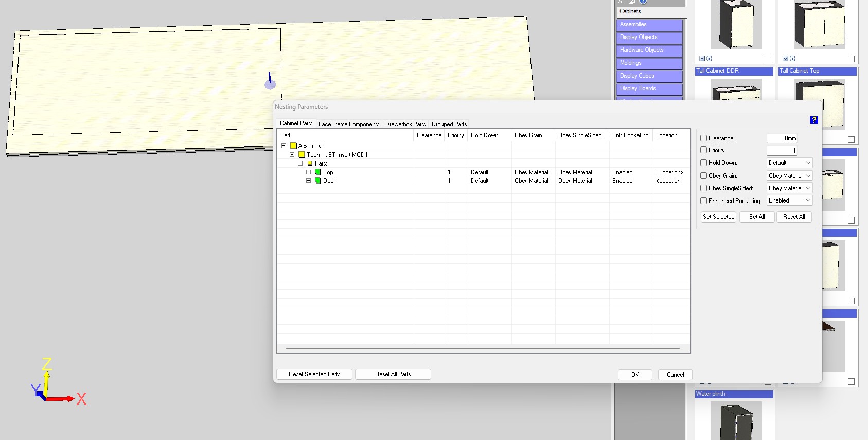The image size is (868, 440).
Task: Click the Tech kit BT Insert-MOD1 yellow icon
Action: (302, 155)
